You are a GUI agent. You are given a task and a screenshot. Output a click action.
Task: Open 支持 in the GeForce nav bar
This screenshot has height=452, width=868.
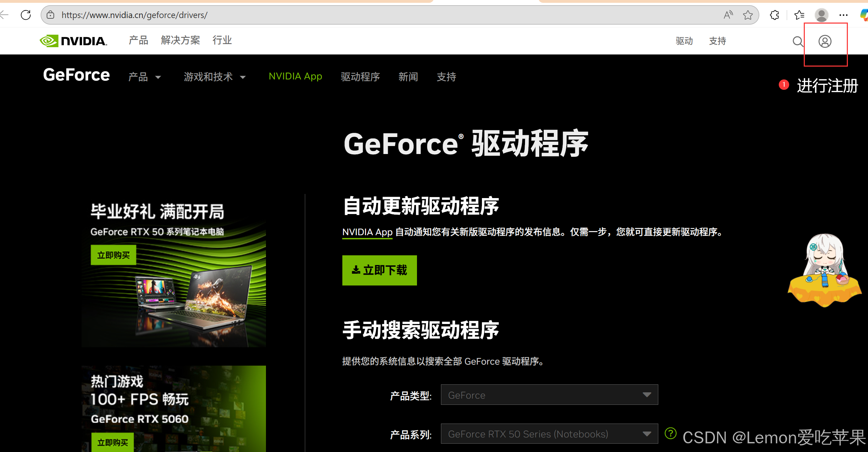click(x=446, y=77)
